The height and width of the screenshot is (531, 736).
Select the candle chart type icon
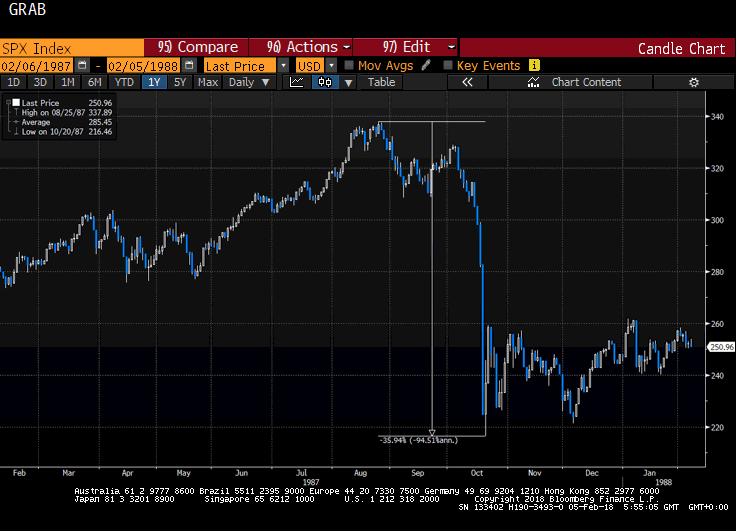(x=325, y=82)
